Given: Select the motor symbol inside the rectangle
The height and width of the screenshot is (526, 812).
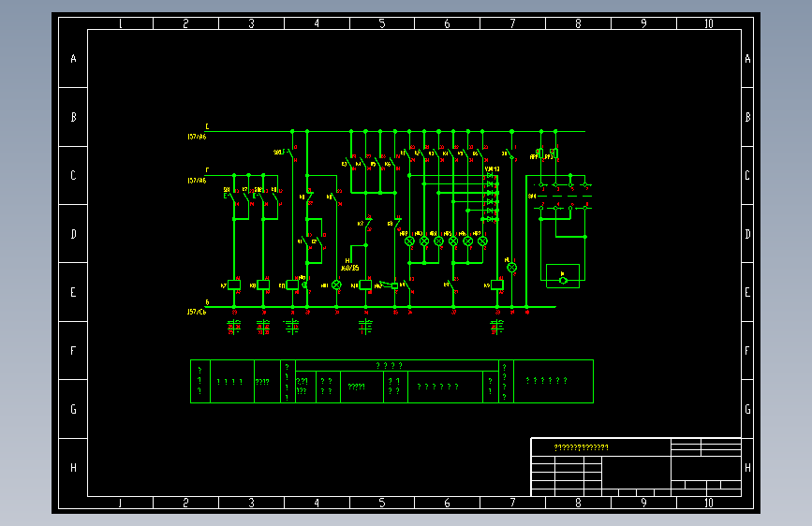Looking at the screenshot, I should 564,280.
